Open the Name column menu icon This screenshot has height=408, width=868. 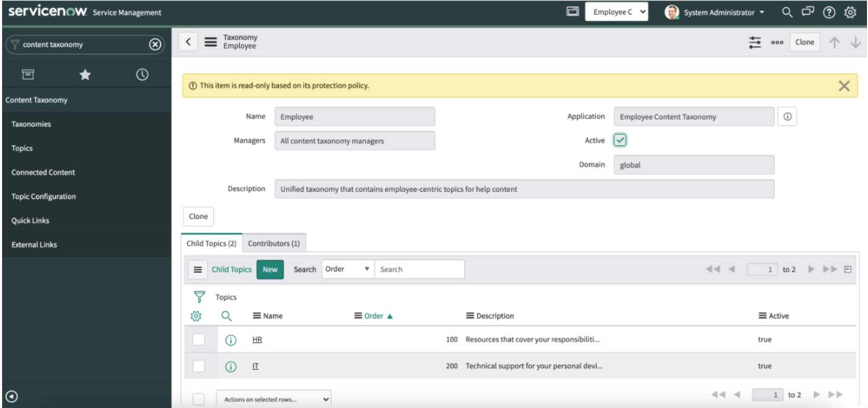click(256, 316)
